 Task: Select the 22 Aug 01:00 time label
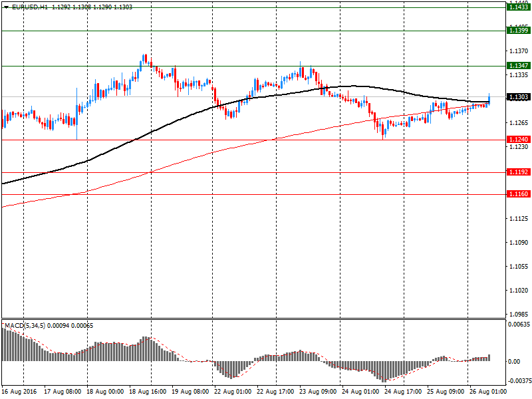click(233, 392)
